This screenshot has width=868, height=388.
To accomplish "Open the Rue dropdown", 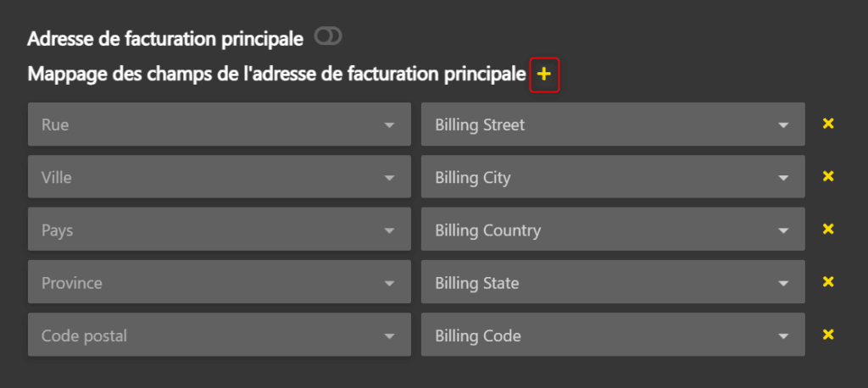I will click(x=219, y=125).
